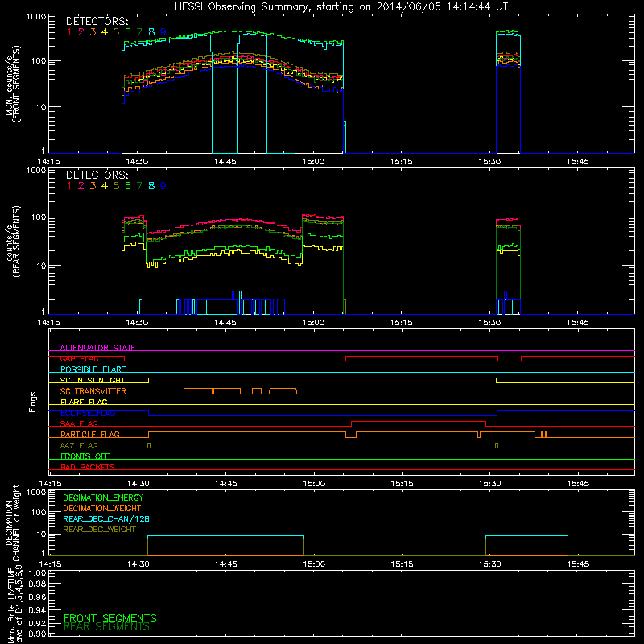Click the PARTICLE_FLAG label
This screenshot has width=644, height=644.
[x=90, y=435]
